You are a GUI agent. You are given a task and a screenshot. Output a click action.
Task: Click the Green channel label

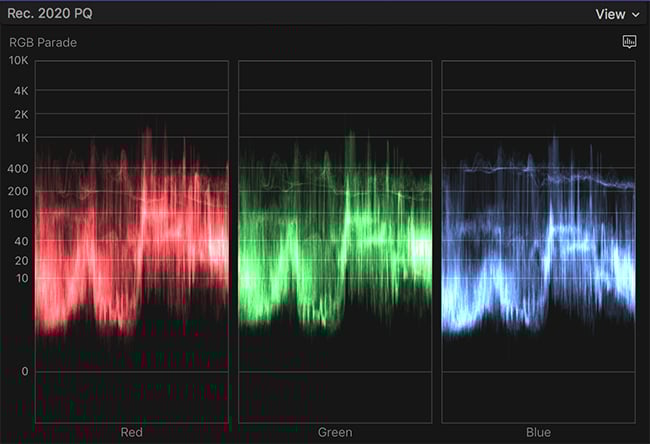[335, 432]
